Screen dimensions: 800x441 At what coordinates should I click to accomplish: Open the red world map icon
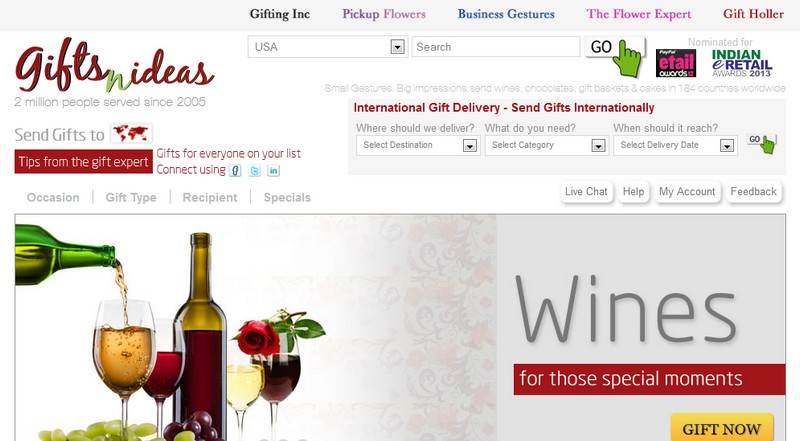pyautogui.click(x=131, y=134)
